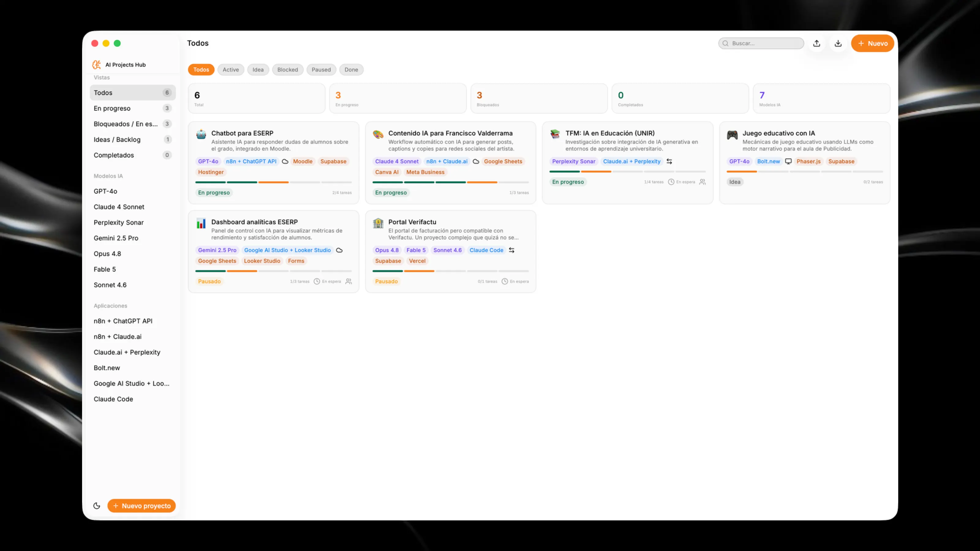Screen dimensions: 980x551
Task: Filter by Claude 4 Sonnet in sidebar
Action: [x=132, y=207]
